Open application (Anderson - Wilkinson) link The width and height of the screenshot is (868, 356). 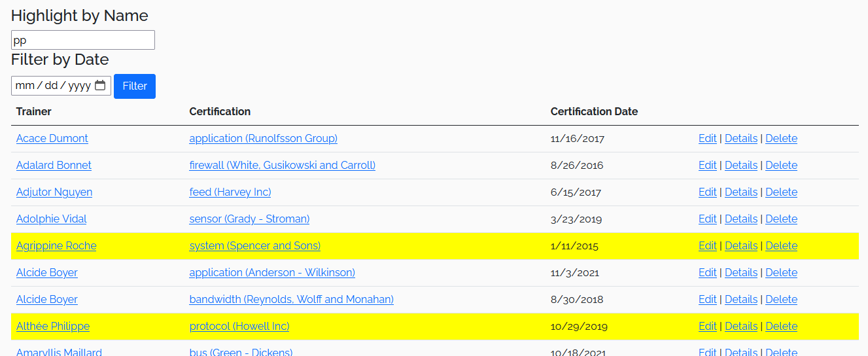point(272,273)
